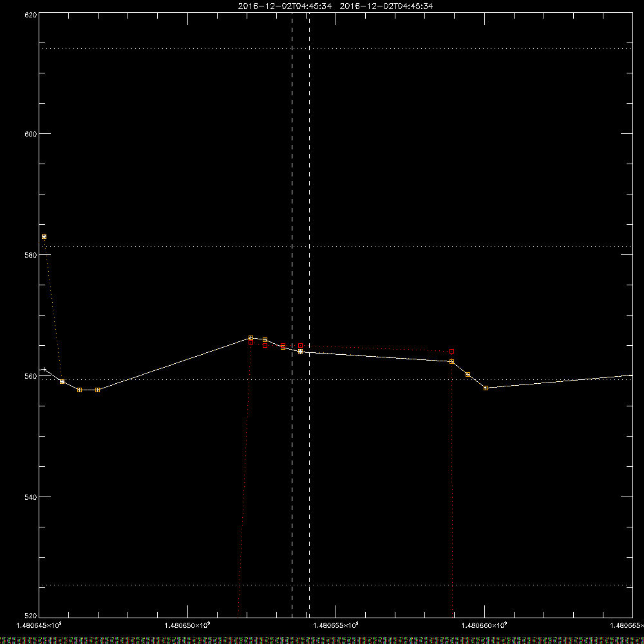Click the left vertical dashed line
Image resolution: width=644 pixels, height=644 pixels.
click(292, 314)
